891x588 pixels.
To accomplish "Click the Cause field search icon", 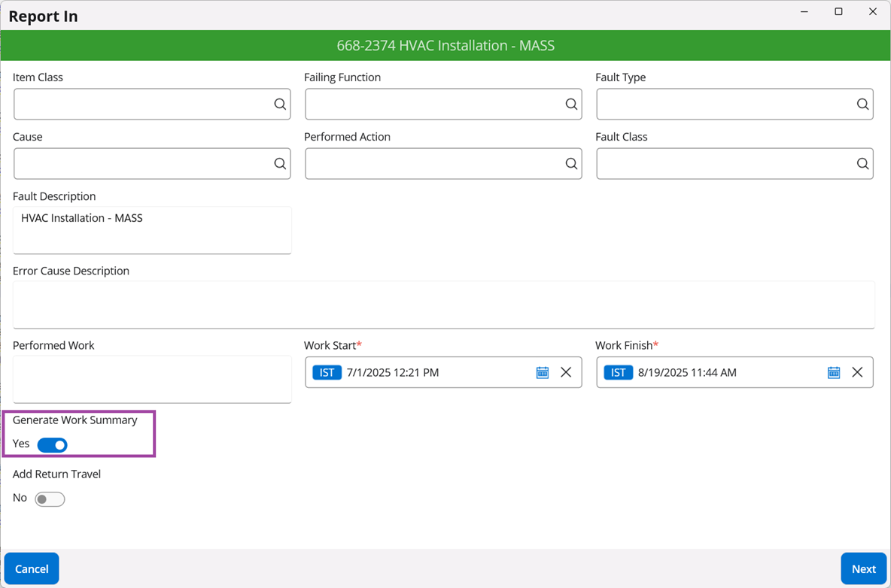I will [x=280, y=164].
